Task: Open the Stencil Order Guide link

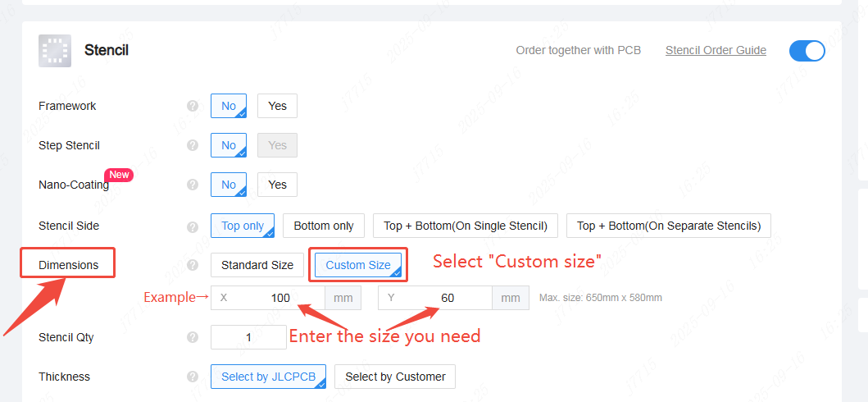Action: (716, 50)
